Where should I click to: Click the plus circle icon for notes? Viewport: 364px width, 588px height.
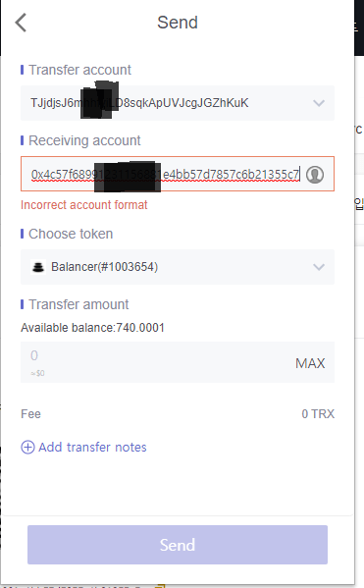(27, 447)
